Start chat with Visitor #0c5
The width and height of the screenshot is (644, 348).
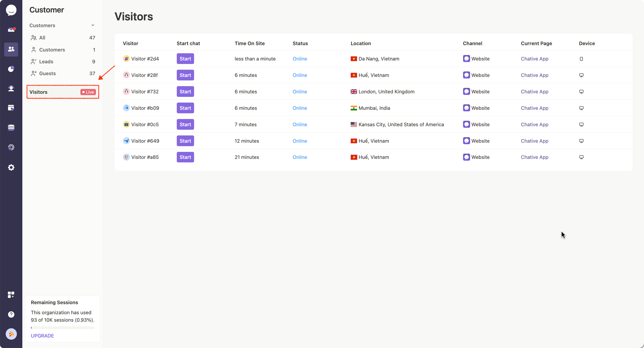[185, 124]
